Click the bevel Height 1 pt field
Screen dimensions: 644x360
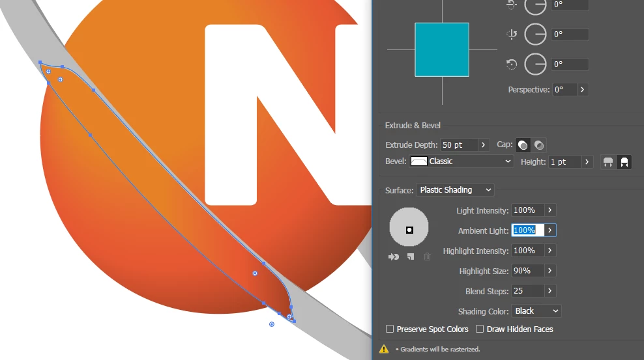coord(565,162)
